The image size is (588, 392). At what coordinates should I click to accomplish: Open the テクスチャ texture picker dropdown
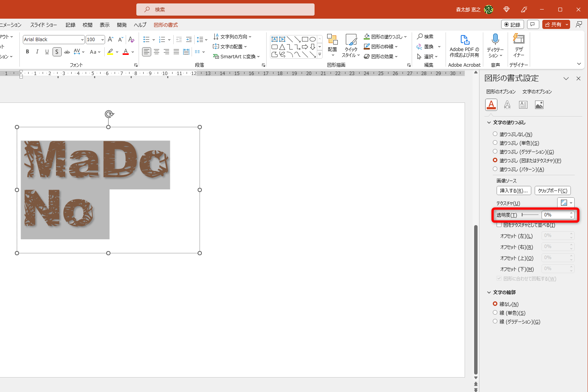pos(566,203)
